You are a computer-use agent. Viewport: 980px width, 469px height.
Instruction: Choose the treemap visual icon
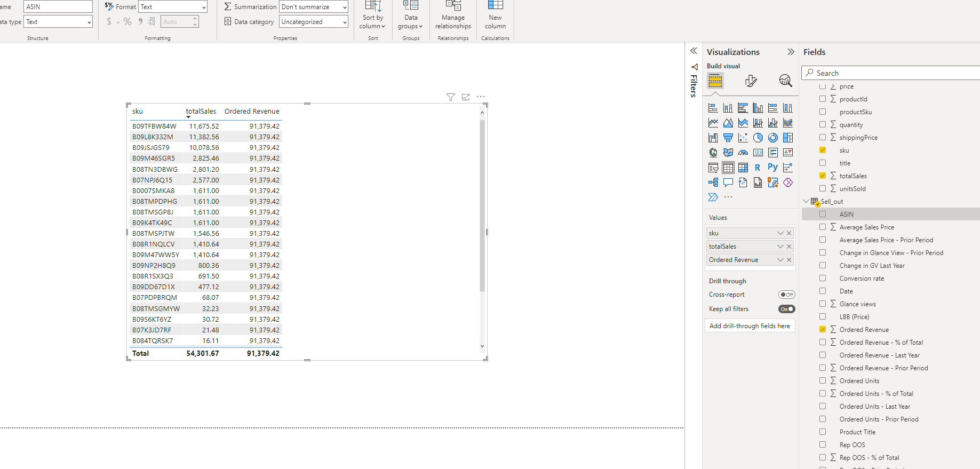tap(787, 138)
